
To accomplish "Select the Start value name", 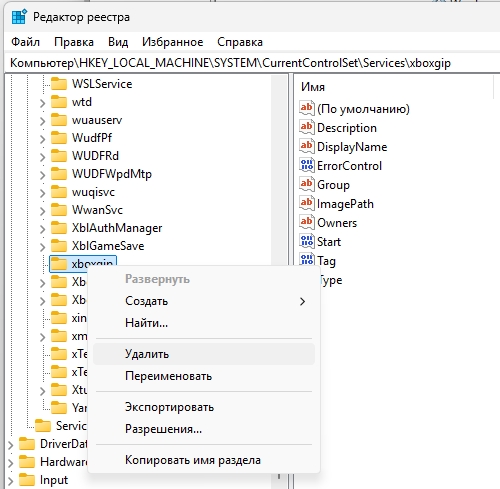I will [329, 242].
